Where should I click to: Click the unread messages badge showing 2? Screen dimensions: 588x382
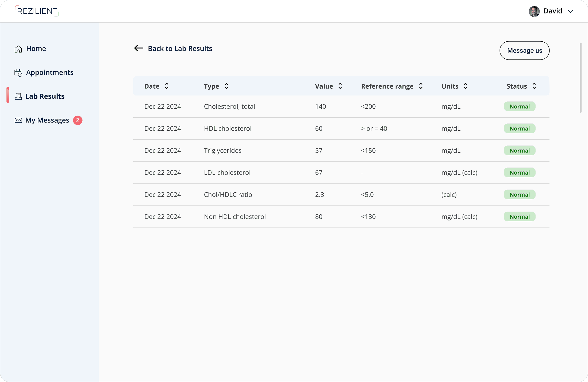[x=78, y=120]
